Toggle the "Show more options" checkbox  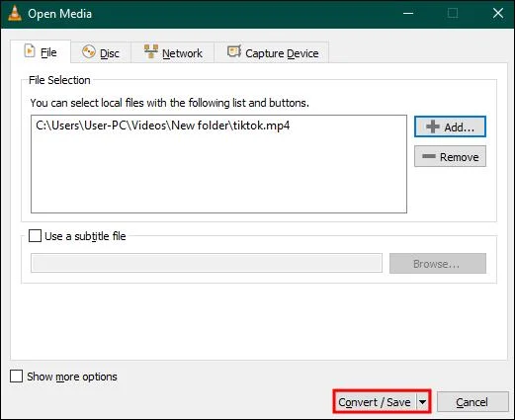point(16,376)
